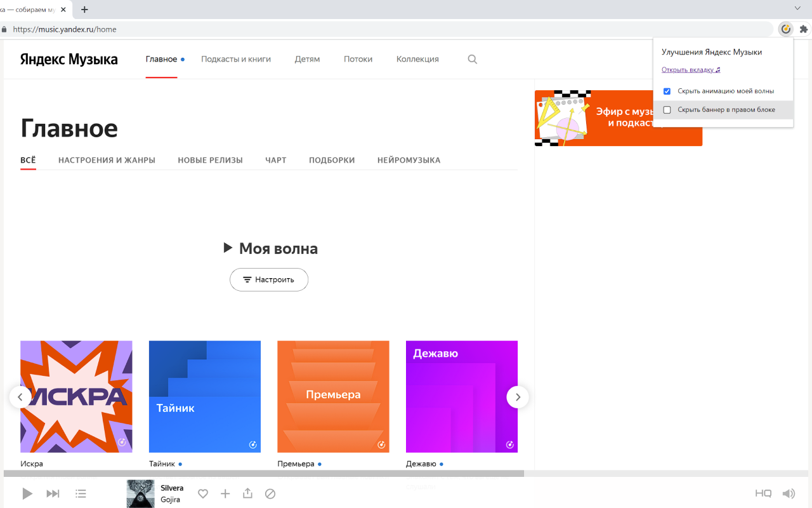Viewport: 812px width, 508px height.
Task: Switch to ПОДБОРКИ tab
Action: (x=332, y=160)
